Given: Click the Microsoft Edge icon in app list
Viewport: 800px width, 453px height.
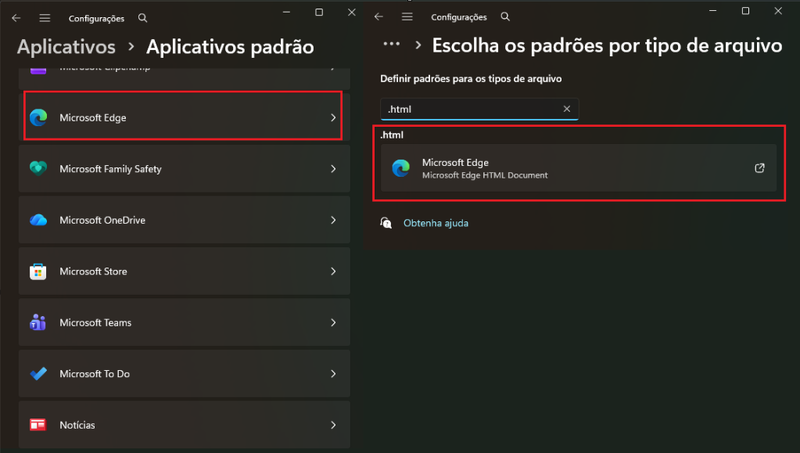Looking at the screenshot, I should (38, 117).
